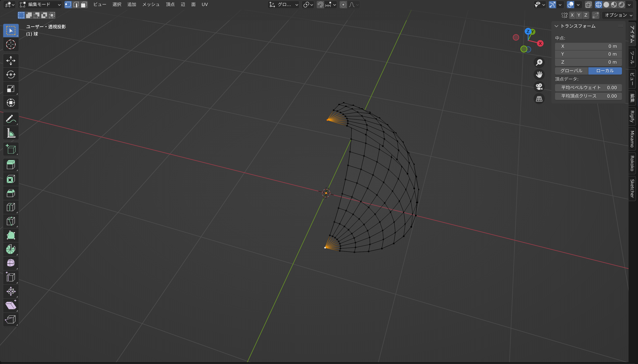Select the Loop Cut tool

pyautogui.click(x=11, y=207)
